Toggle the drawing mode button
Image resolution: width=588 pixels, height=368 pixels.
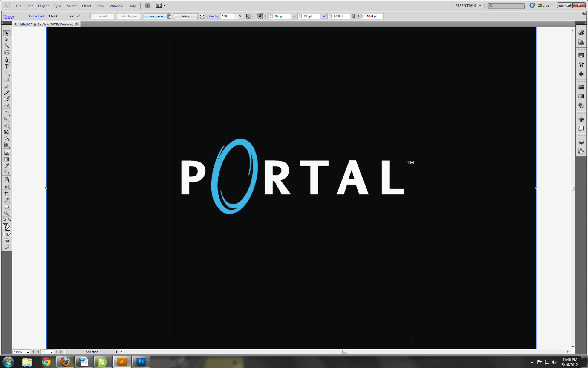pyautogui.click(x=7, y=240)
